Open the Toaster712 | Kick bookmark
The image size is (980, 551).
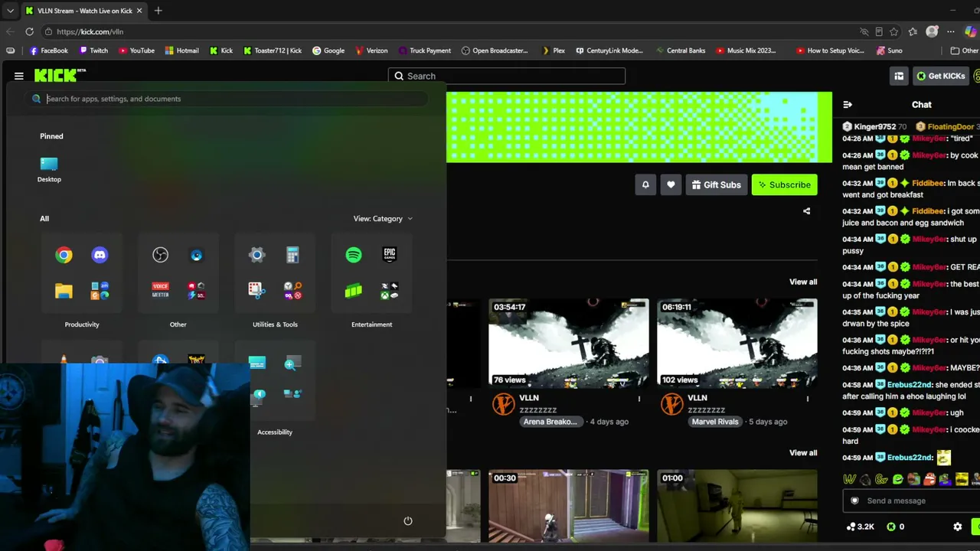click(272, 51)
